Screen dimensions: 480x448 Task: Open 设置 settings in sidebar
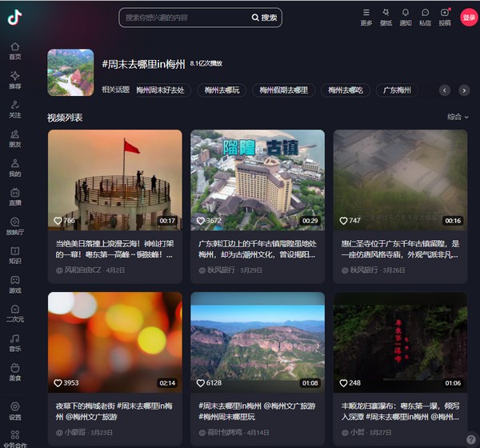[14, 410]
